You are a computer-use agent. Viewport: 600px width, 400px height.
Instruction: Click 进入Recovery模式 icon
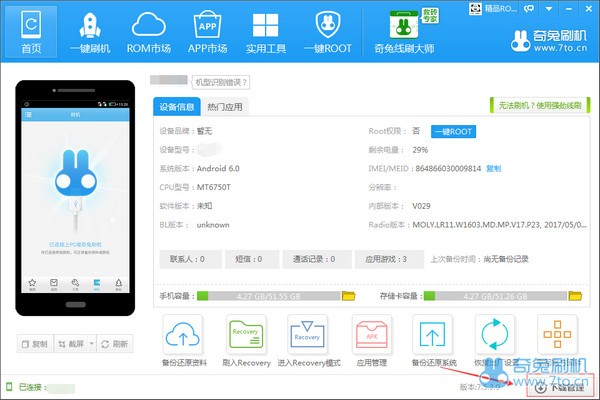[311, 333]
